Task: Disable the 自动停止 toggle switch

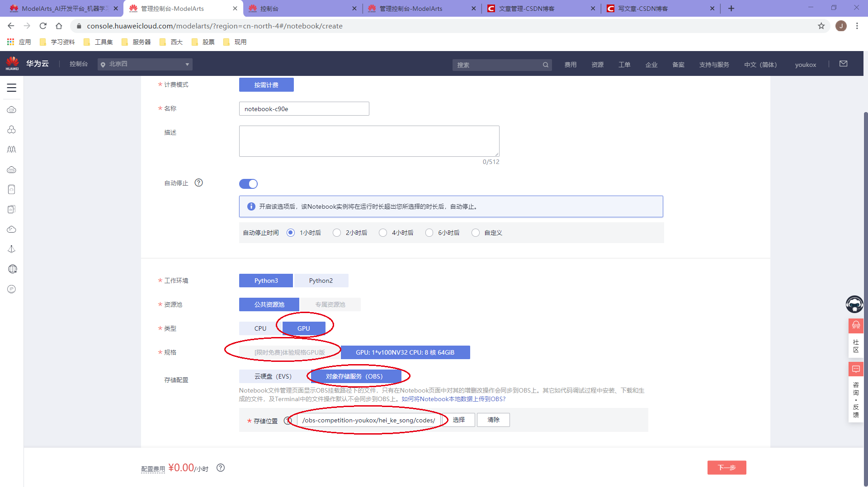Action: (x=249, y=183)
